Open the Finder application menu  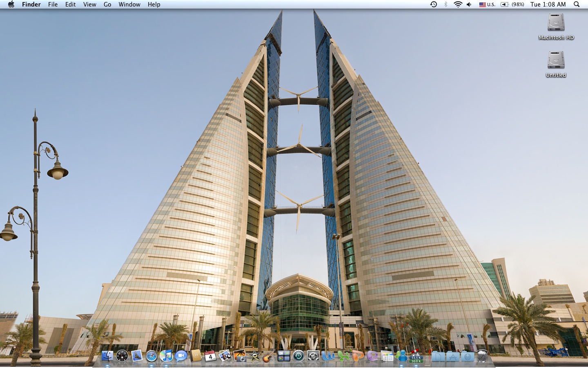(31, 4)
